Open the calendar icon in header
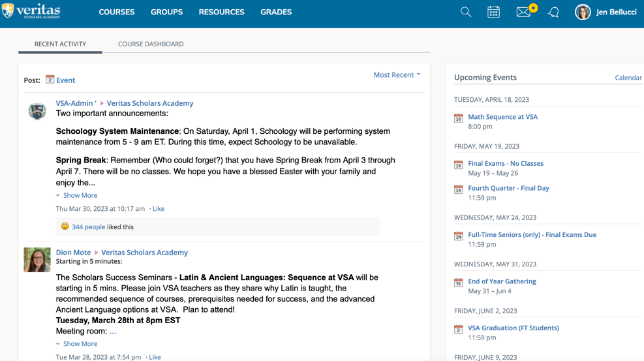This screenshot has height=361, width=644. [x=493, y=12]
